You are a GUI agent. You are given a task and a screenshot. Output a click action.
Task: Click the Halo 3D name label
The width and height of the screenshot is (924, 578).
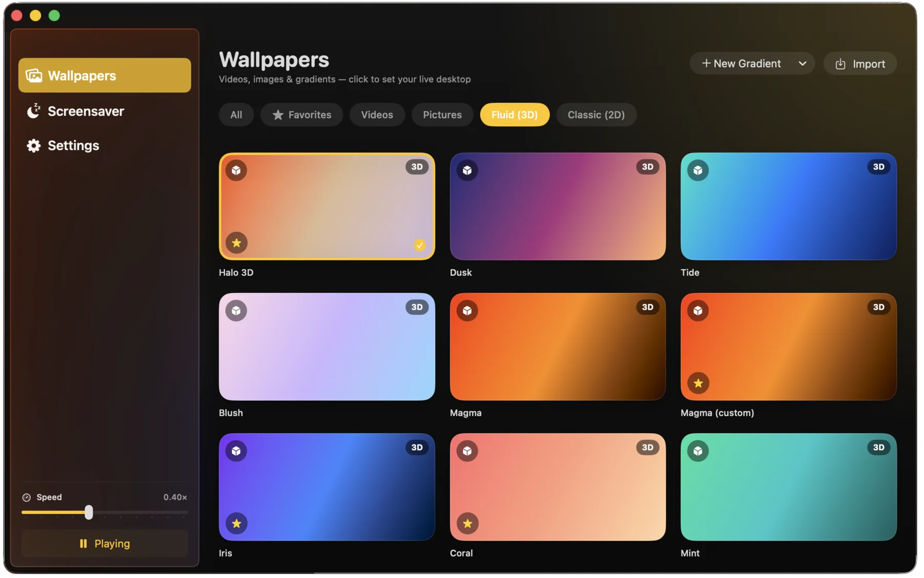(x=236, y=272)
